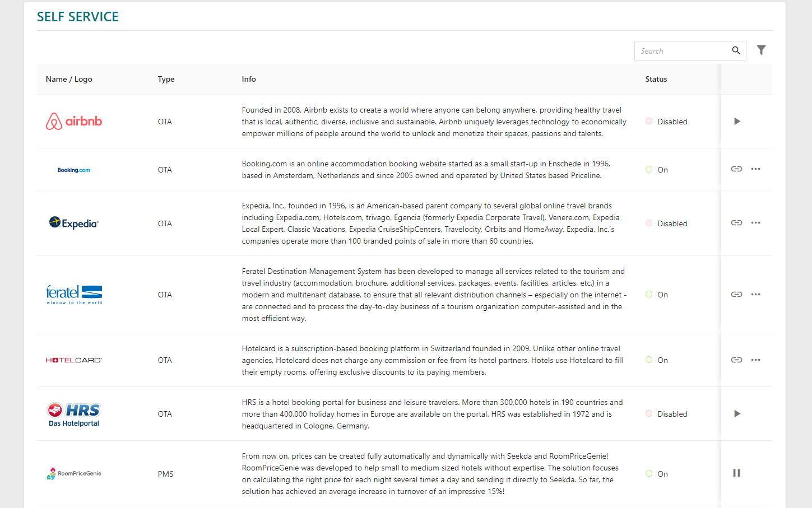Screen dimensions: 812x508
Task: Click the OTA type in Airbnb row
Action: [165, 122]
